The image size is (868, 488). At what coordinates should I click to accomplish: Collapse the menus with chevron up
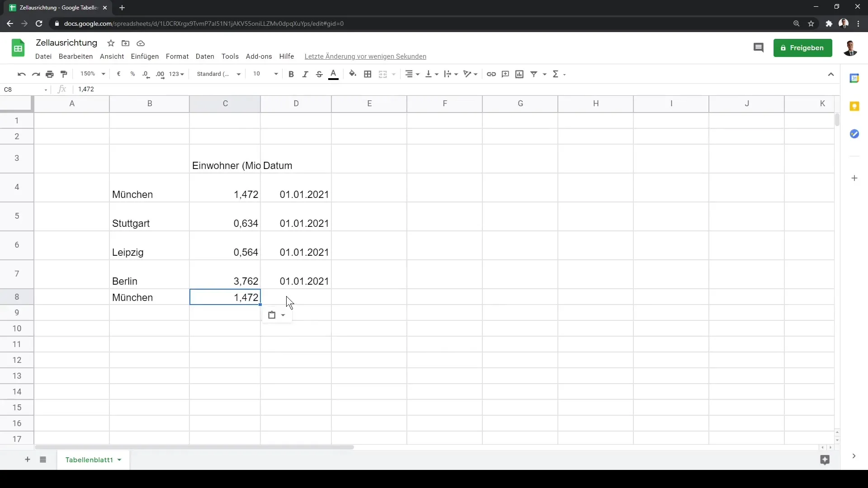831,75
